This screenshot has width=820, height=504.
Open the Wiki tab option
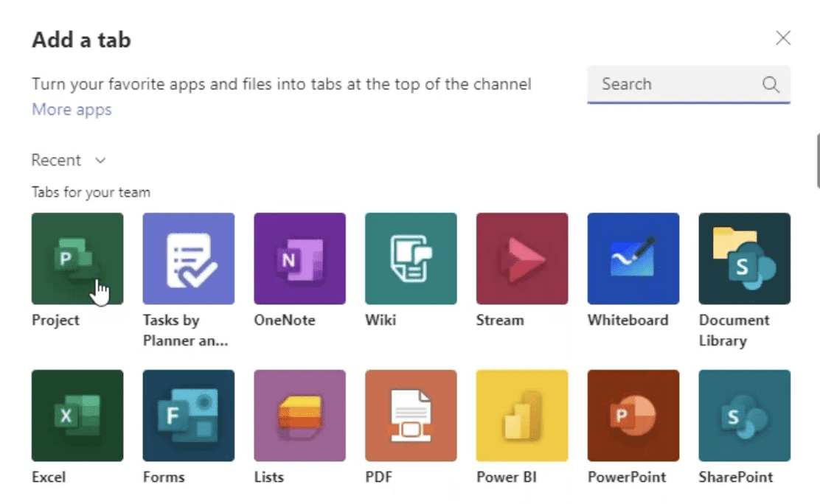pos(411,259)
